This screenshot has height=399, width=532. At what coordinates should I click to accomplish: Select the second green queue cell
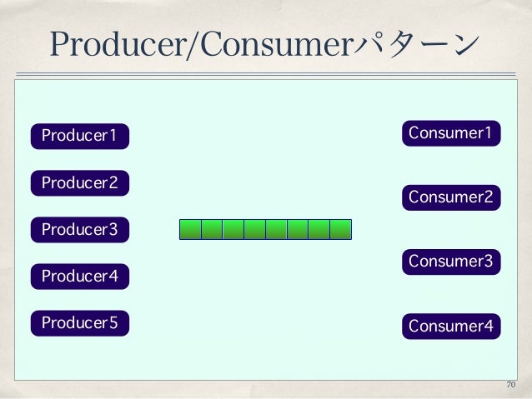[x=212, y=230]
